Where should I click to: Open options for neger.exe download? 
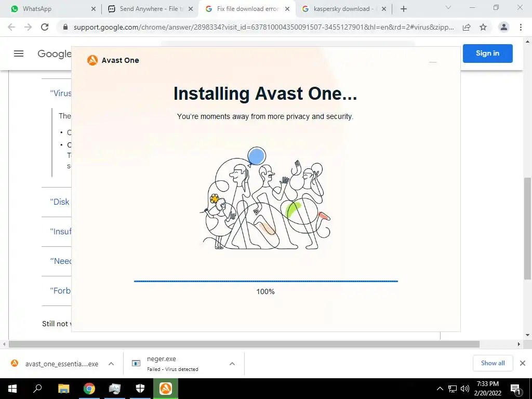[232, 364]
